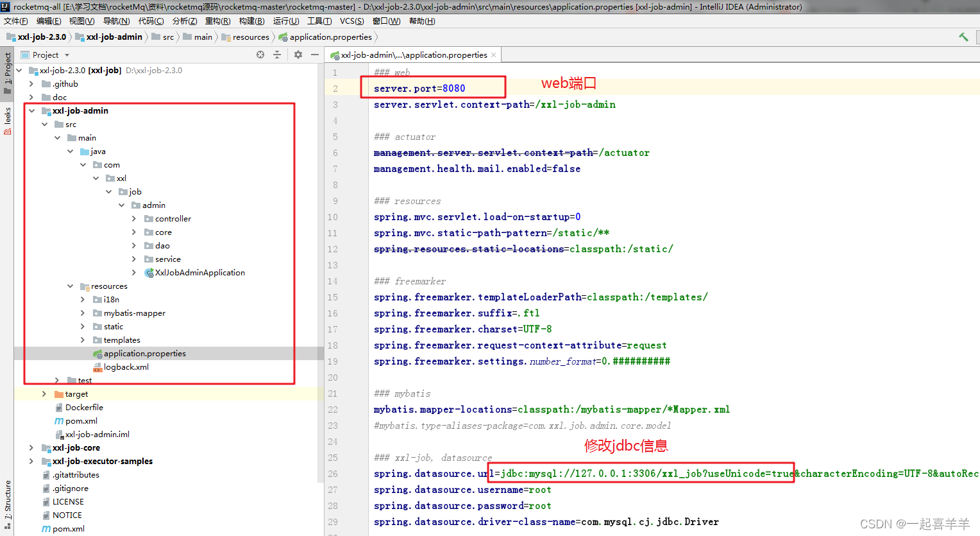The width and height of the screenshot is (980, 536).
Task: Collapse the src folder arrow
Action: [44, 125]
